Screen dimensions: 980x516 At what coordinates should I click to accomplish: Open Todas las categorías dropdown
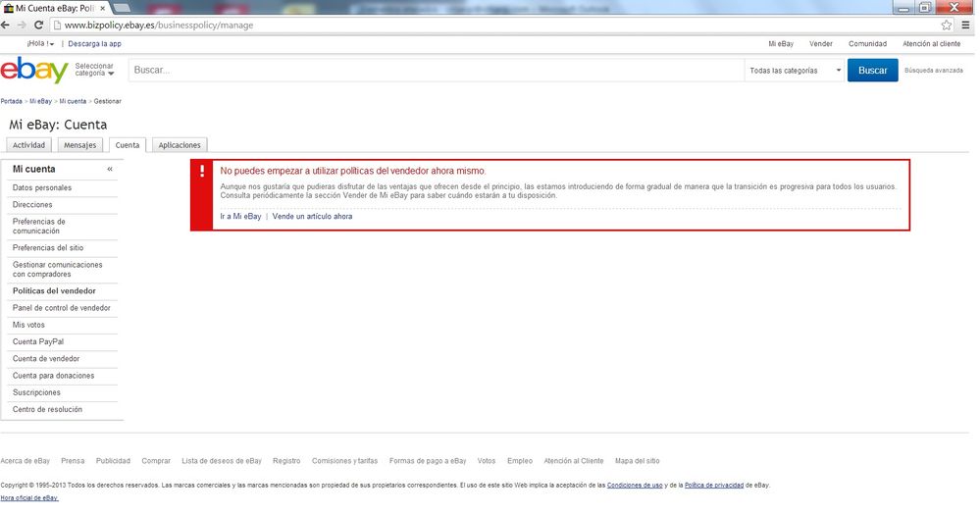coord(795,71)
